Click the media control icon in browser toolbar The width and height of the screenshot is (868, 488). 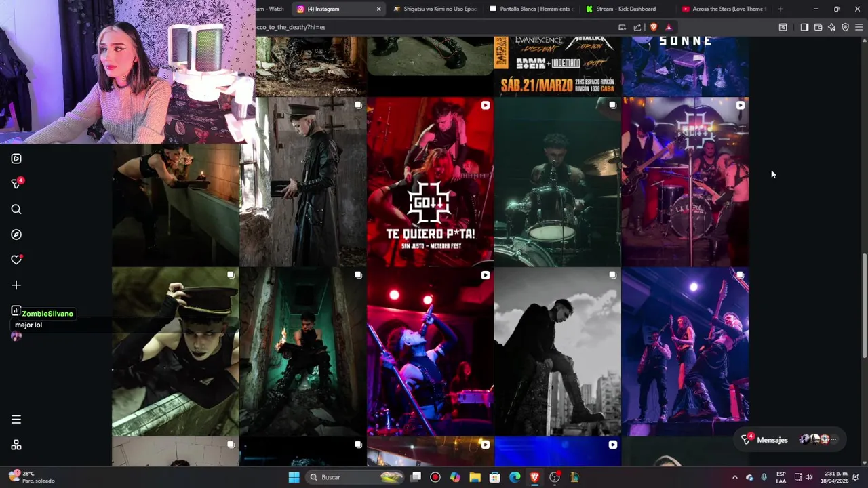[783, 27]
